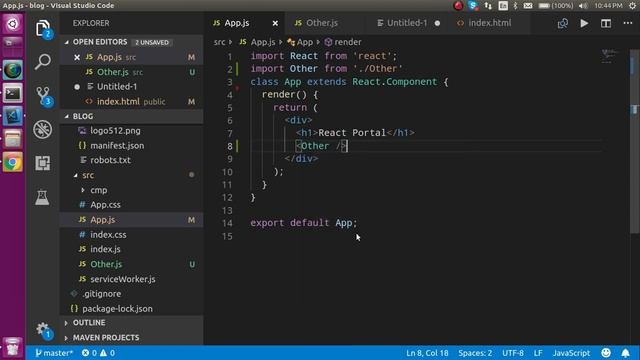
Task: Switch to the index.html tab
Action: 489,23
